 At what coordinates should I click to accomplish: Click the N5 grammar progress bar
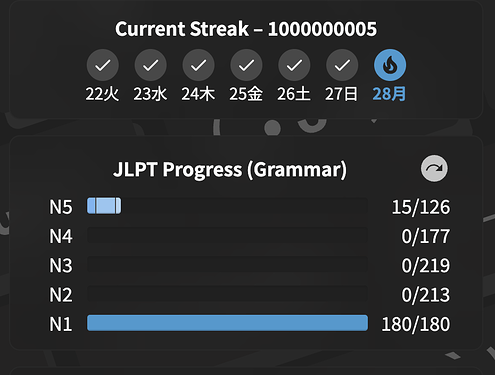[x=227, y=206]
